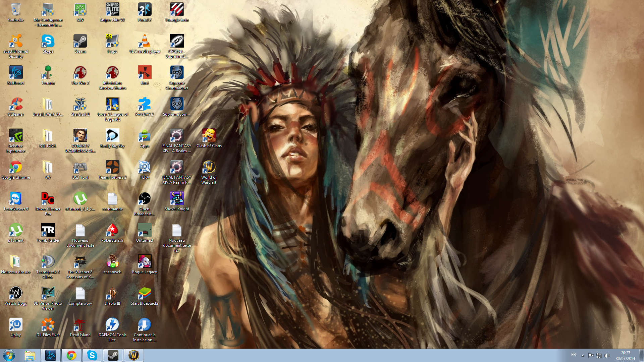Open the FR language selector
This screenshot has width=644, height=362.
(x=574, y=355)
